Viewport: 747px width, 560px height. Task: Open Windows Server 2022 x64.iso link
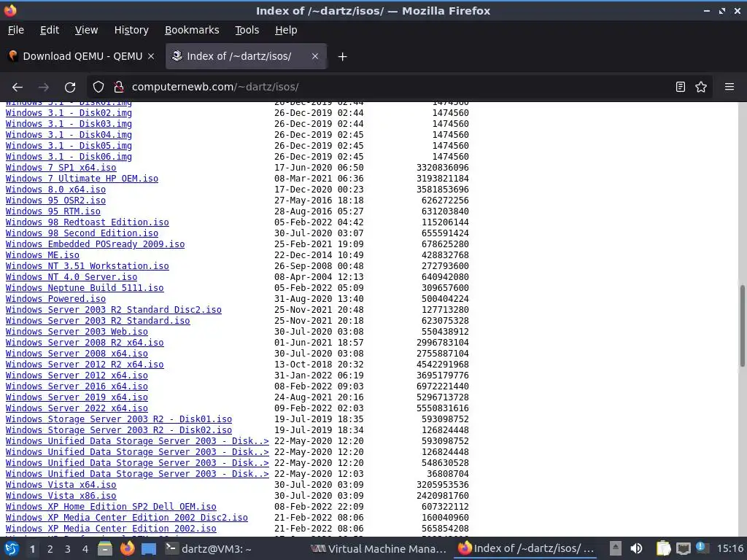77,408
